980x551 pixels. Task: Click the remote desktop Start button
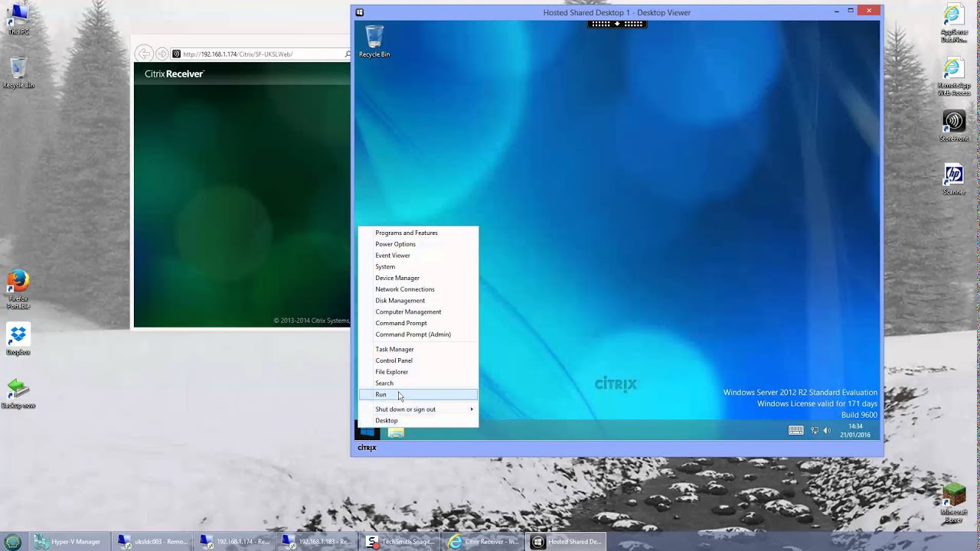pyautogui.click(x=367, y=433)
